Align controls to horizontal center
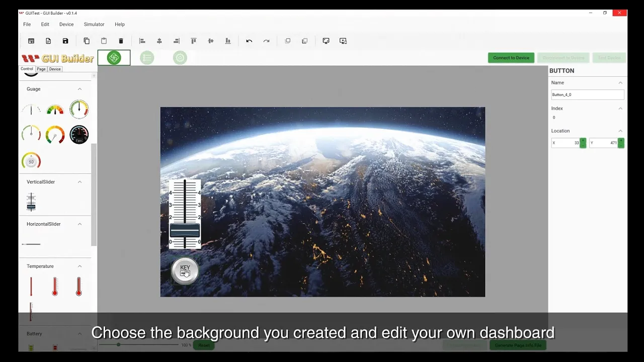The height and width of the screenshot is (362, 644). coord(159,41)
